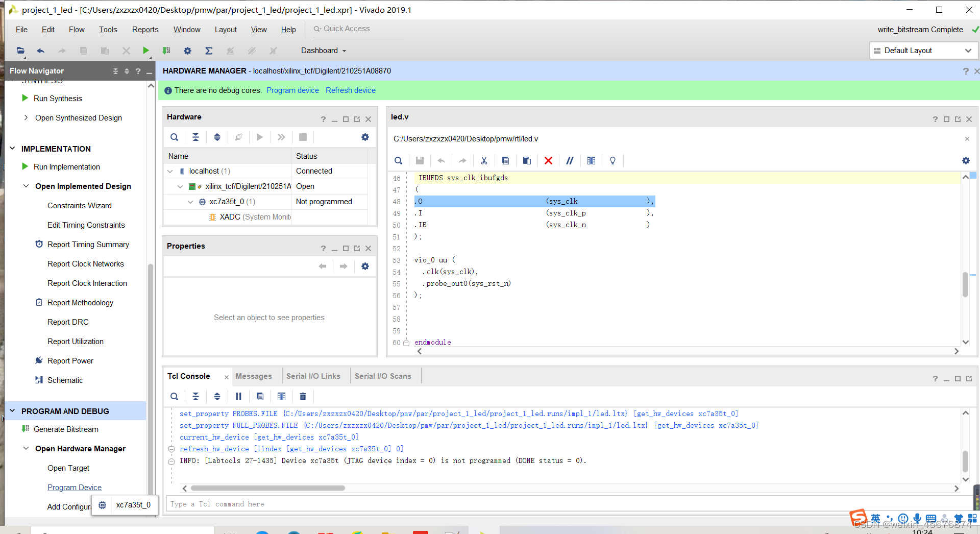Select XADC (System Monitor) row

coord(265,217)
